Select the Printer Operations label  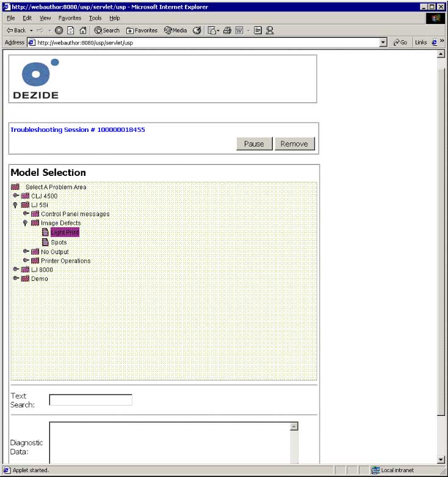[66, 261]
